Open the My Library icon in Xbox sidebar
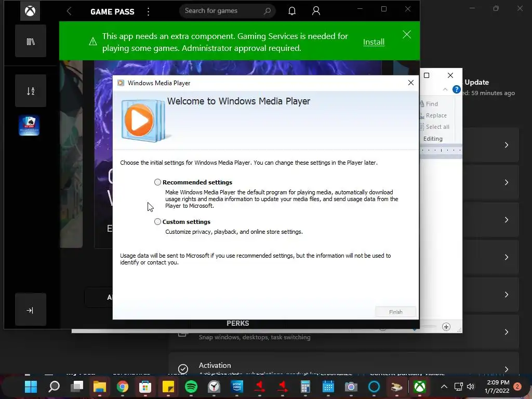Viewport: 532px width, 399px height. pyautogui.click(x=31, y=42)
